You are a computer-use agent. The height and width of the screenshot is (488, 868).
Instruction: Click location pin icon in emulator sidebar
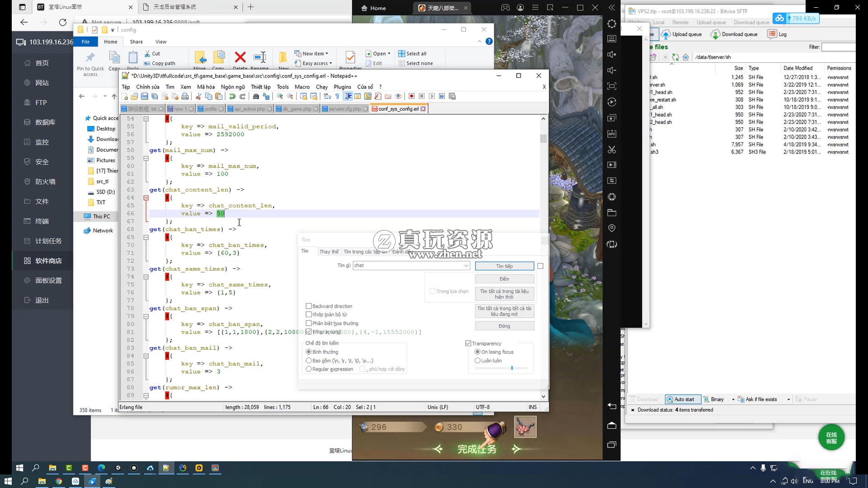(612, 228)
